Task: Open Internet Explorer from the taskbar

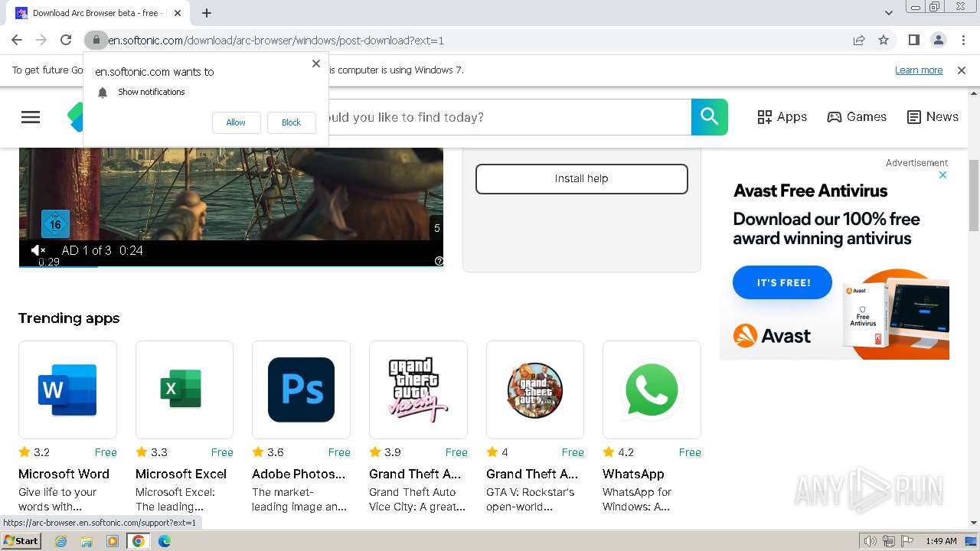Action: coord(60,541)
